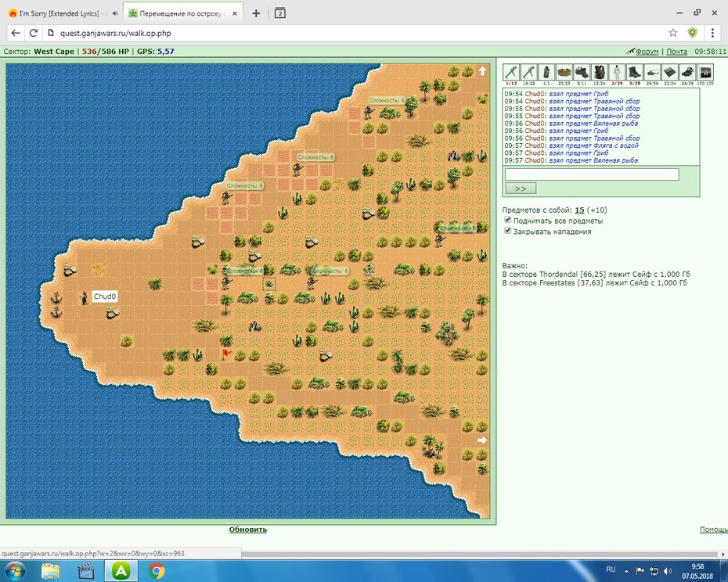Image resolution: width=728 pixels, height=582 pixels.
Task: Mute the I'm Sorry tab audio icon
Action: 115,13
